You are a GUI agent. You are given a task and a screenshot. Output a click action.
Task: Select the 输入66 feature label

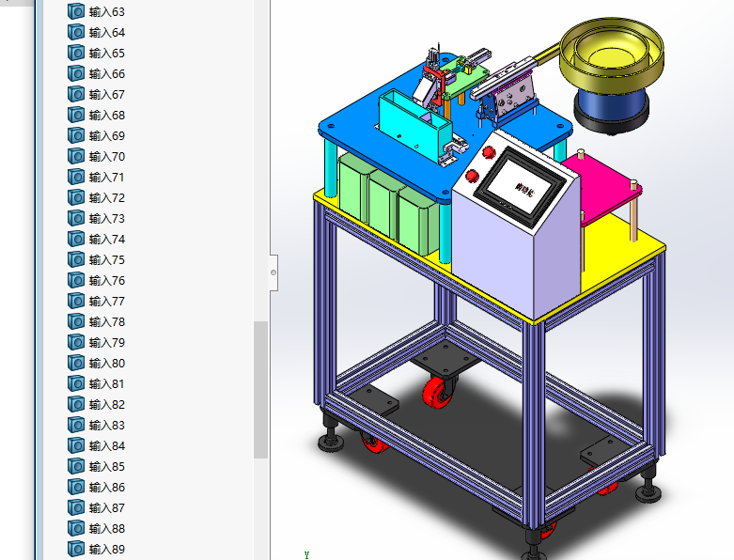(x=107, y=74)
